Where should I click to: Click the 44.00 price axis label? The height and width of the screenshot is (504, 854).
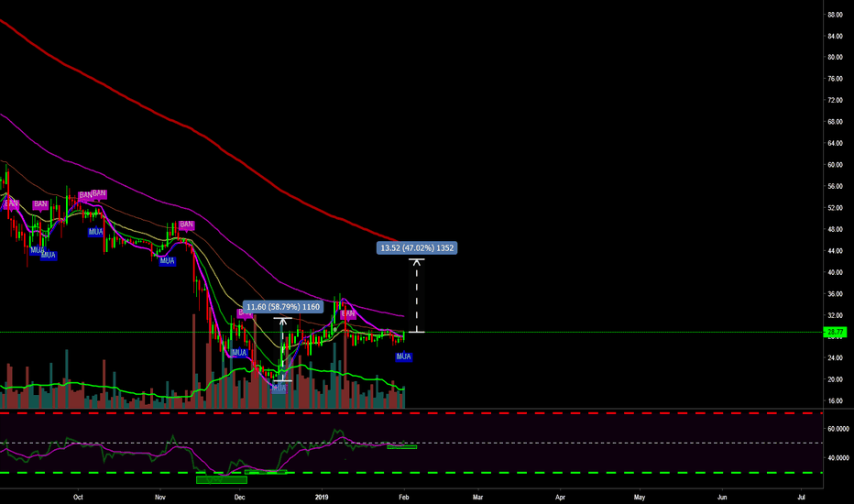[x=835, y=251]
